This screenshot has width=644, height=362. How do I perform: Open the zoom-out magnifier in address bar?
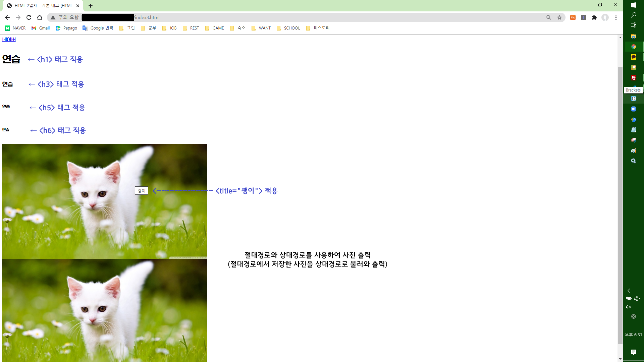[549, 17]
